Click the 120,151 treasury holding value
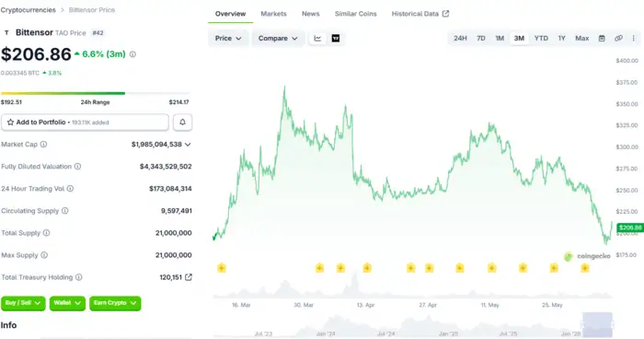 point(170,277)
